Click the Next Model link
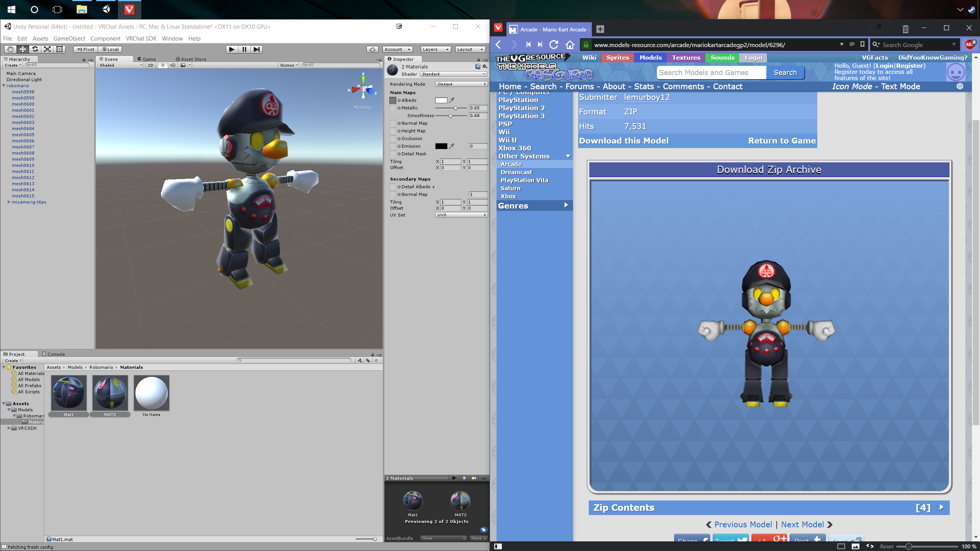 tap(803, 525)
